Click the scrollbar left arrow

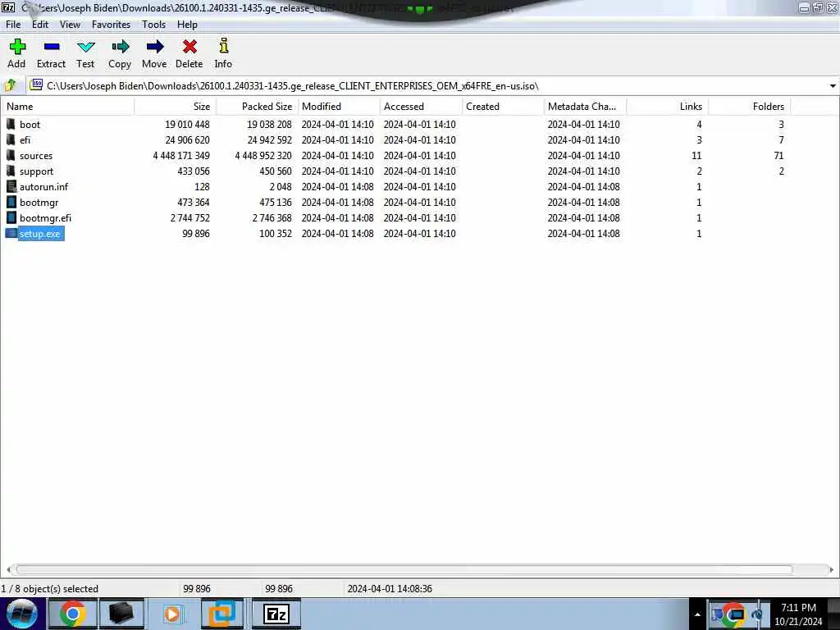8,569
